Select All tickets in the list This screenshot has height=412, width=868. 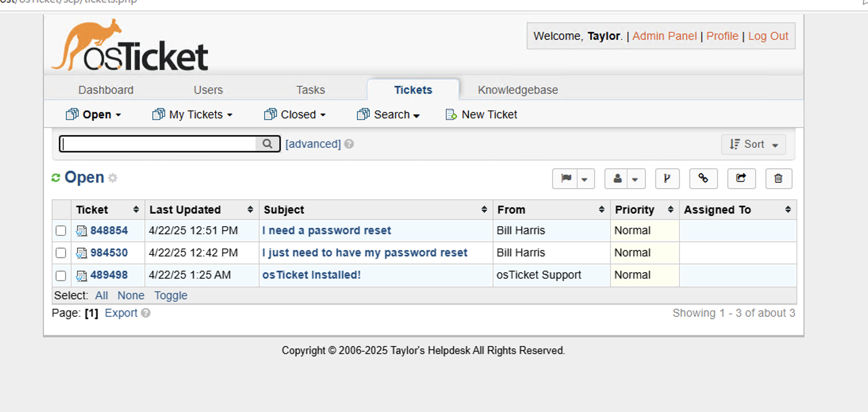(102, 295)
